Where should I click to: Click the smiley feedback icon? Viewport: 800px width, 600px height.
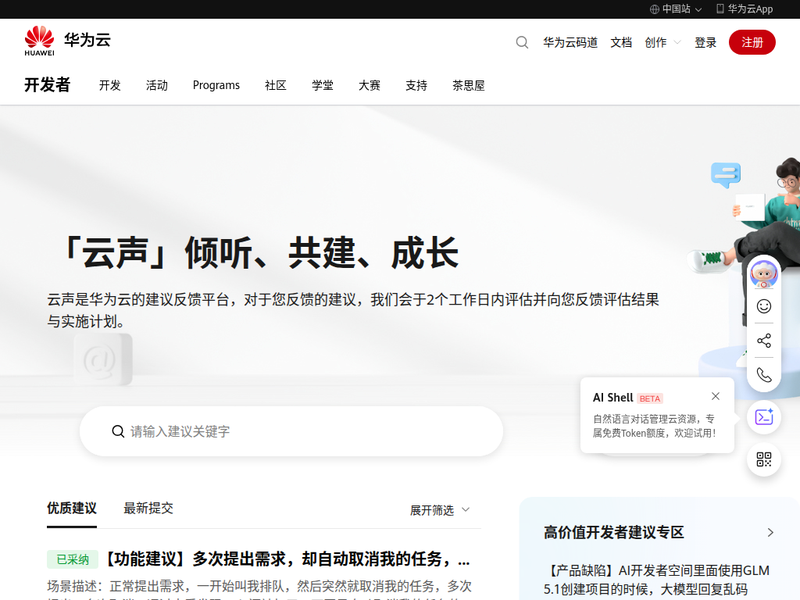point(763,306)
